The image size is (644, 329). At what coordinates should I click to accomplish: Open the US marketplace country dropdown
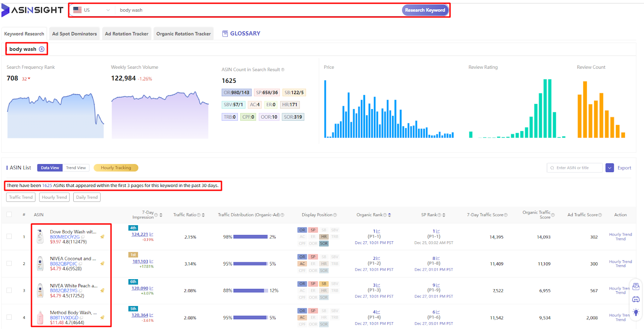[x=92, y=10]
